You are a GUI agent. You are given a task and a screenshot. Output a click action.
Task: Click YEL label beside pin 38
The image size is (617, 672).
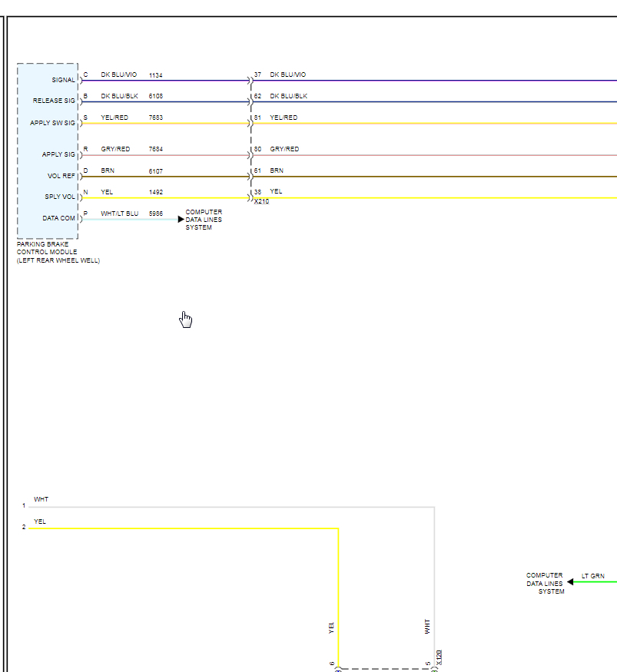[x=276, y=191]
